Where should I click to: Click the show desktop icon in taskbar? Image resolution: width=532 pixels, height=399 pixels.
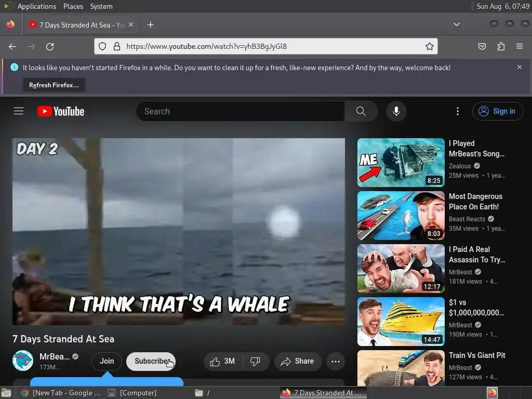(x=6, y=393)
